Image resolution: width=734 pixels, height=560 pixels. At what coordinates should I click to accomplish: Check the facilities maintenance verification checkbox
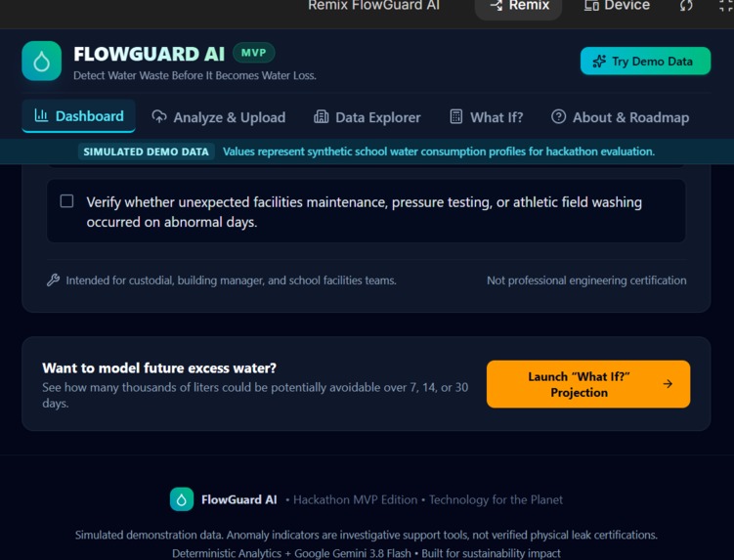[x=66, y=201]
